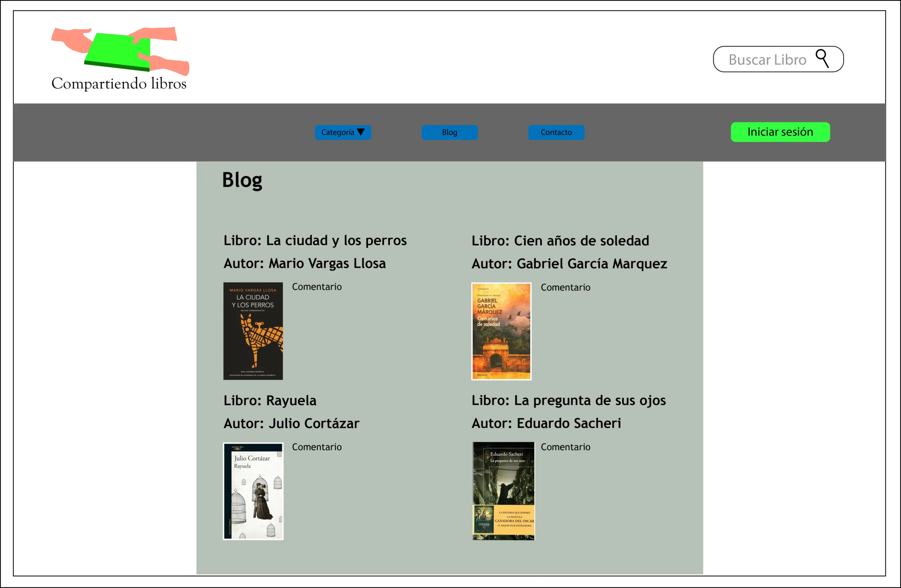Click Comentario beside Cien años de soledad
Viewport: 901px width, 588px height.
565,287
